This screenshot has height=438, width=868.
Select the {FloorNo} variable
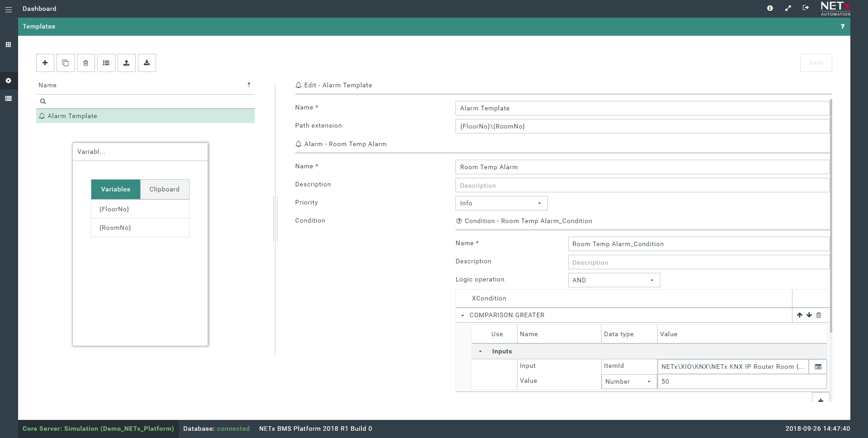pos(140,209)
